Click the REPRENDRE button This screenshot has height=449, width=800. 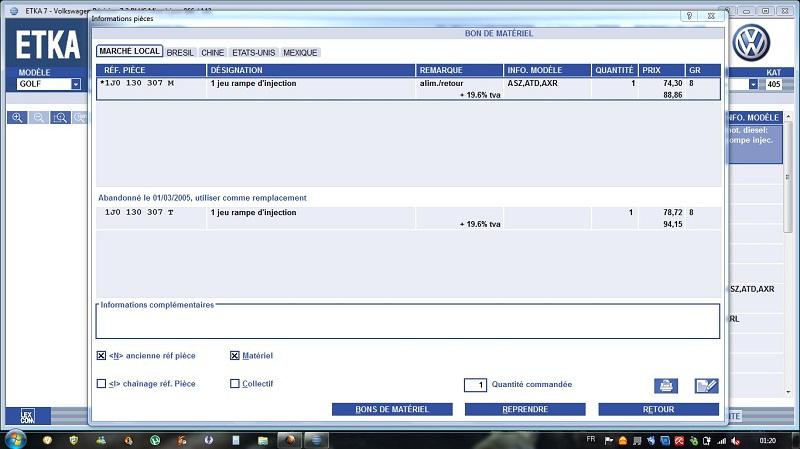(x=525, y=409)
